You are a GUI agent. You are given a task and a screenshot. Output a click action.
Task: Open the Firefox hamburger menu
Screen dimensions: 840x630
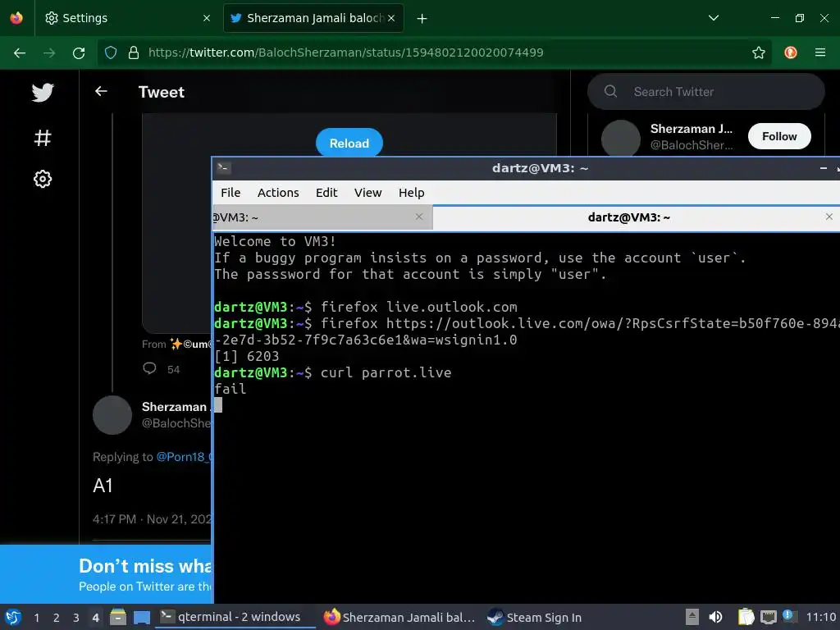tap(820, 52)
